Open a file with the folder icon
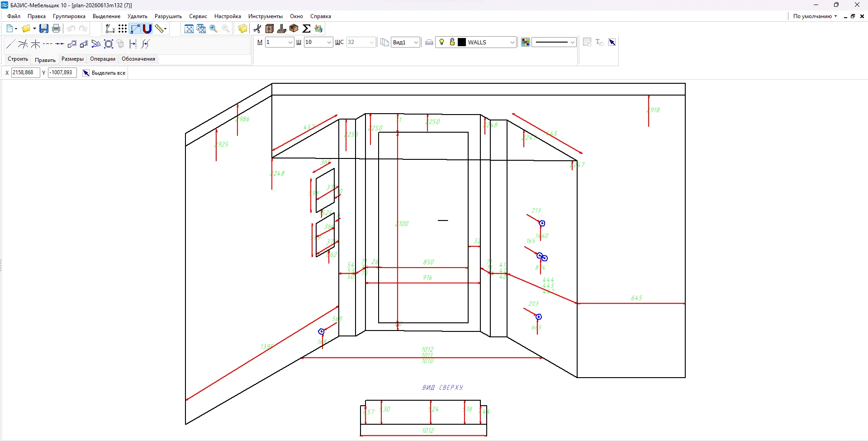The image size is (868, 441). coord(26,29)
